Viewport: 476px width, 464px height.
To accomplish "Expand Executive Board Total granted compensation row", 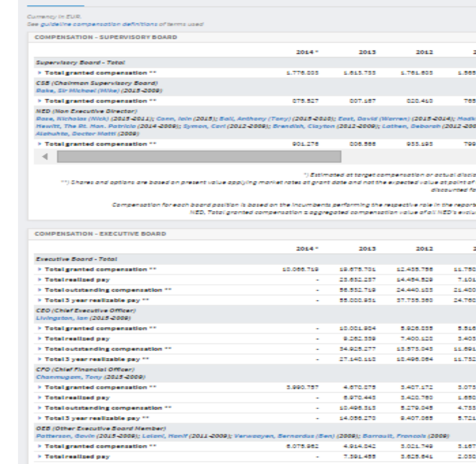I will pos(39,269).
